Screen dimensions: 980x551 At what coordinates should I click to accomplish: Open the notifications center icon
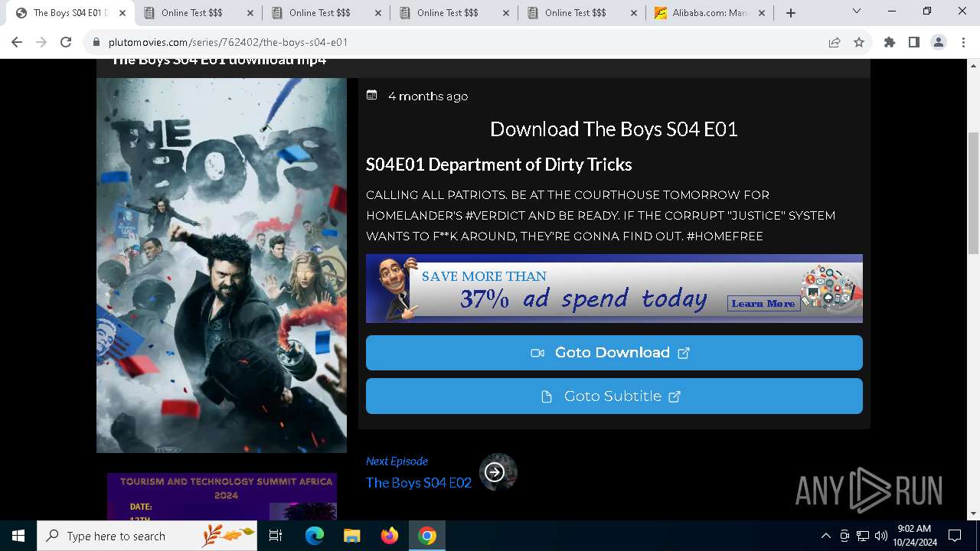click(955, 536)
